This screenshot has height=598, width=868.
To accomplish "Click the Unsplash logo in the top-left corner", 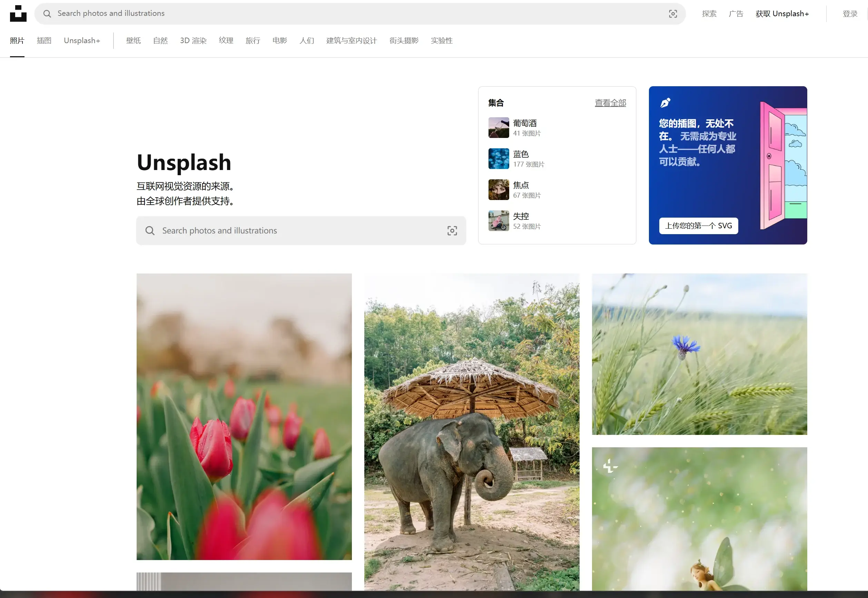I will pyautogui.click(x=18, y=13).
